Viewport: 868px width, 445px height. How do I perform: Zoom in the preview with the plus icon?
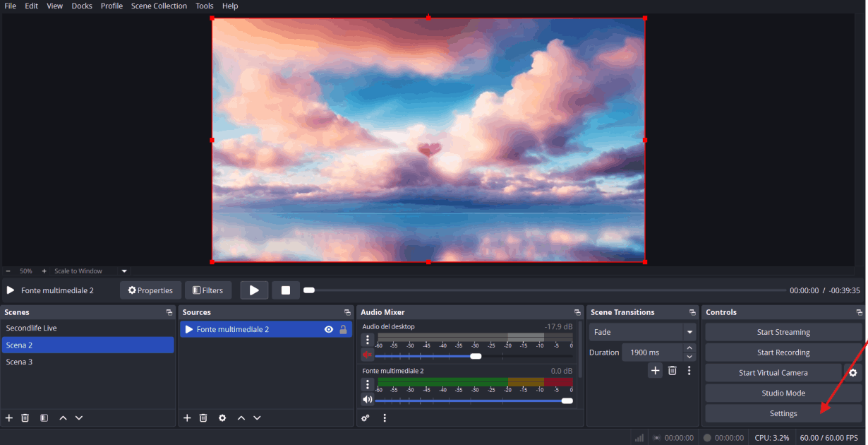coord(44,271)
